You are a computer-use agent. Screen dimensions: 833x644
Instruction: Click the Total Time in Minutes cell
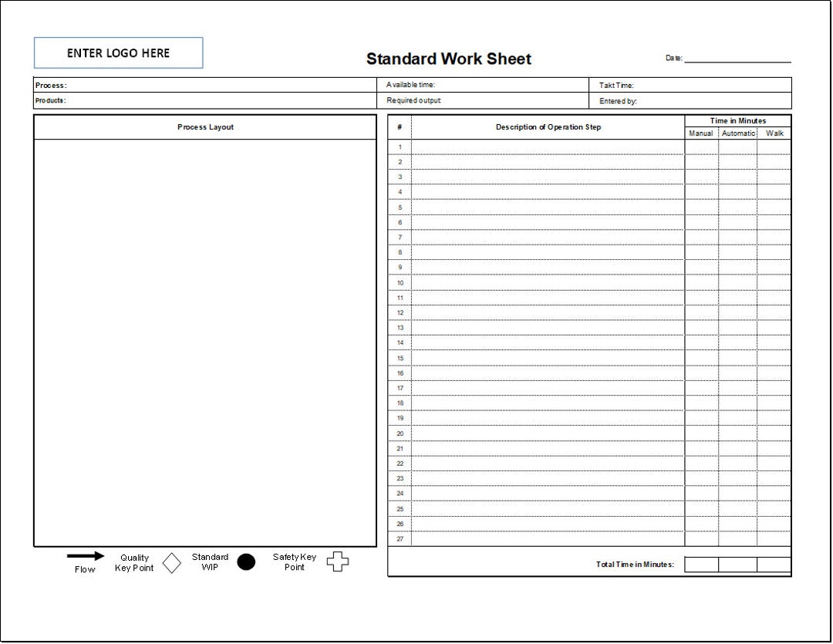point(636,564)
